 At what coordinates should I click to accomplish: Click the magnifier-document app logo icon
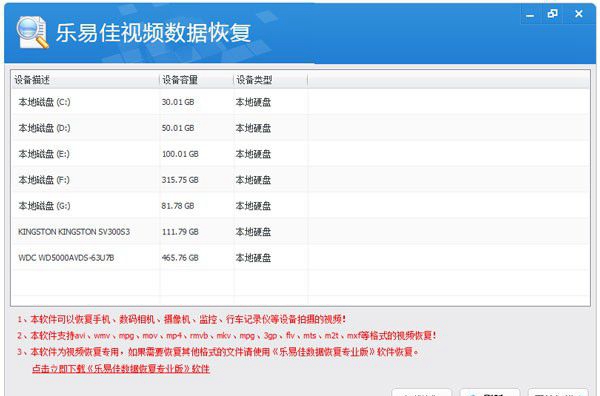pyautogui.click(x=33, y=33)
